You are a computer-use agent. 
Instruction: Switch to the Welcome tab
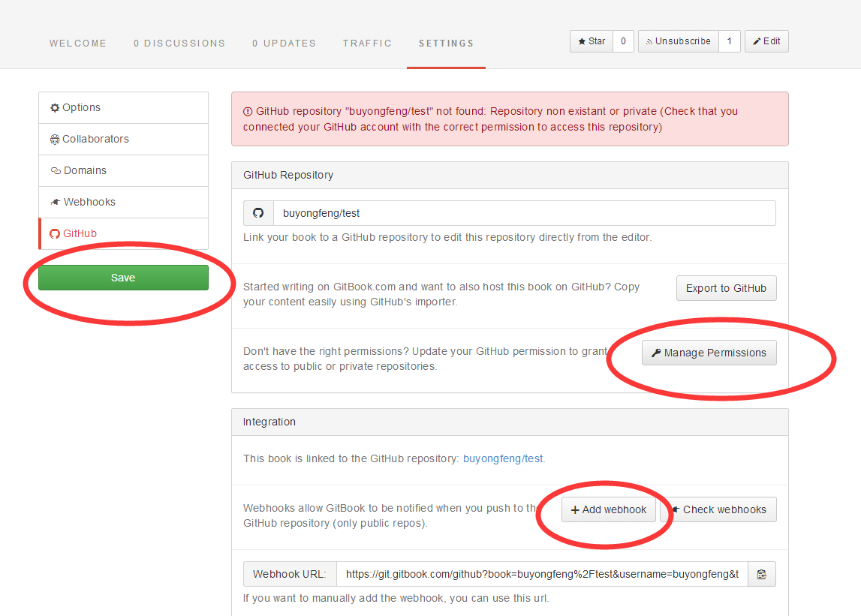pos(78,44)
